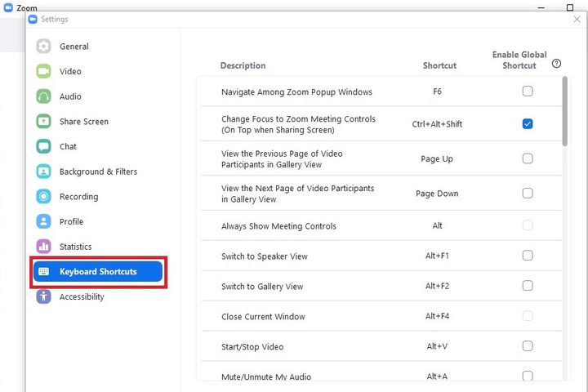588x392 pixels.
Task: Click the Video camera icon
Action: point(43,71)
